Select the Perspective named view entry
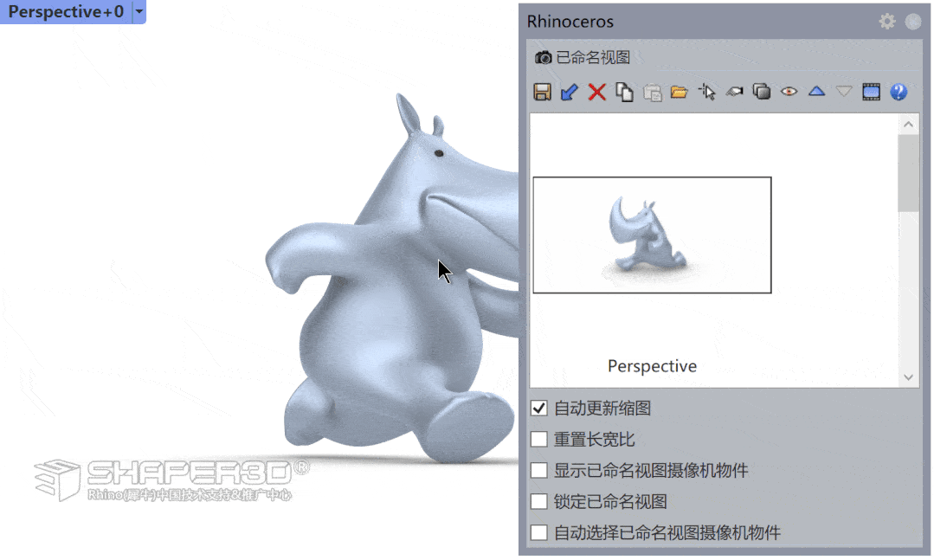The height and width of the screenshot is (560, 934). [x=651, y=365]
